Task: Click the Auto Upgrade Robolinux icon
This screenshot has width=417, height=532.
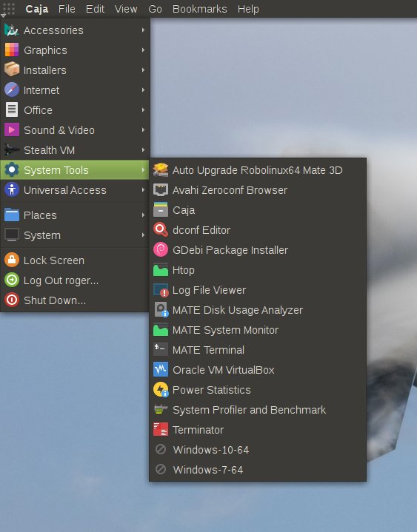Action: tap(161, 170)
